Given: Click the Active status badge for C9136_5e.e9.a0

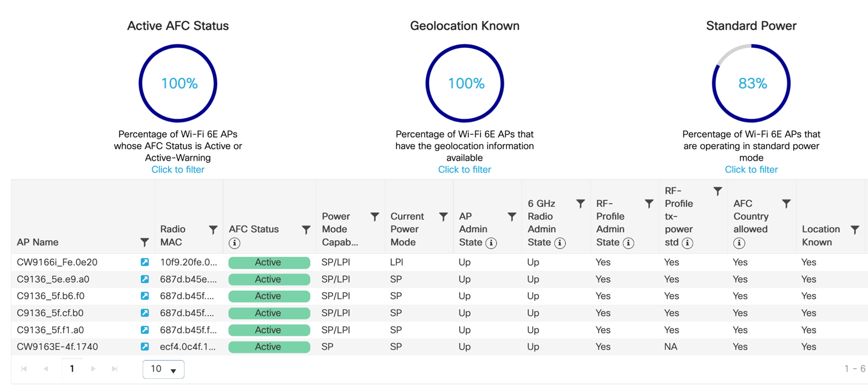Looking at the screenshot, I should click(268, 279).
